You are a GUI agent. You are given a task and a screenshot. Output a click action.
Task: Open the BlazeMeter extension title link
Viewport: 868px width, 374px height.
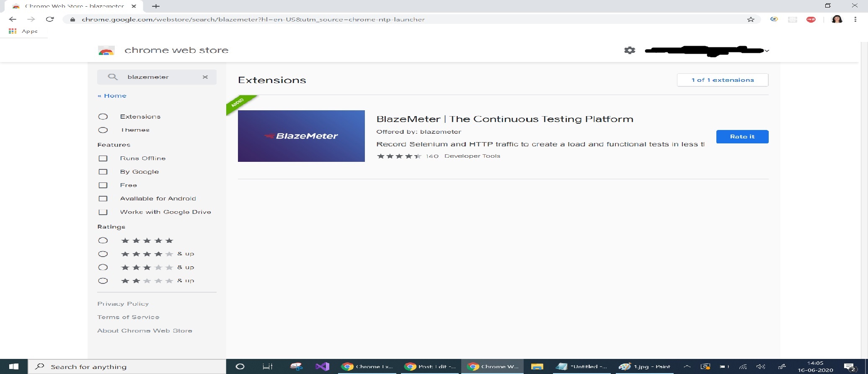click(505, 119)
